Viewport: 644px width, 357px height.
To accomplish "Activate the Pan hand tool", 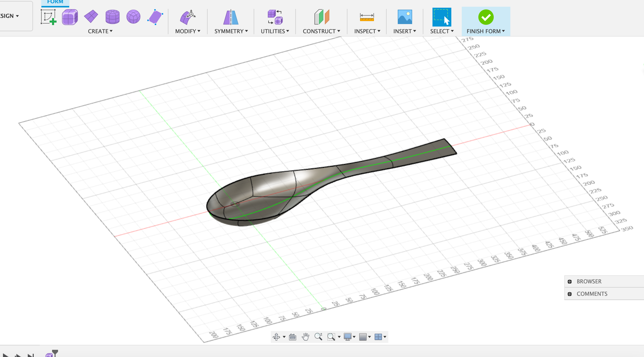I will (305, 337).
